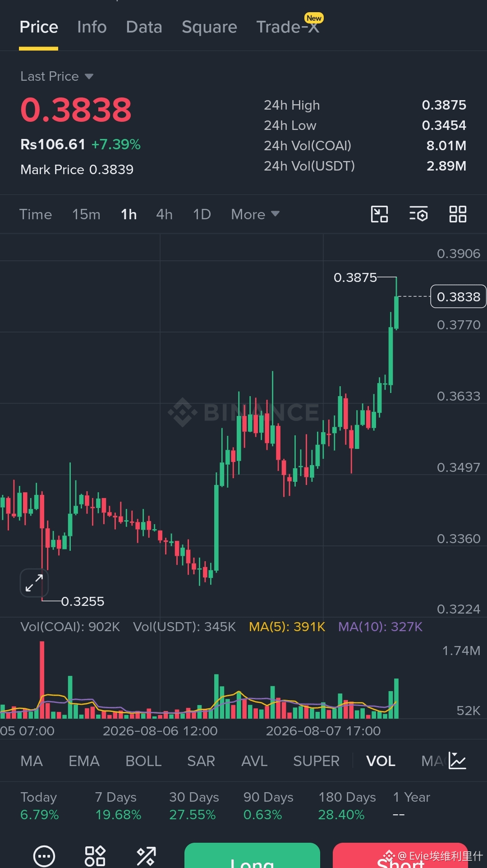Tap the large red 0.3838 last price

[76, 110]
